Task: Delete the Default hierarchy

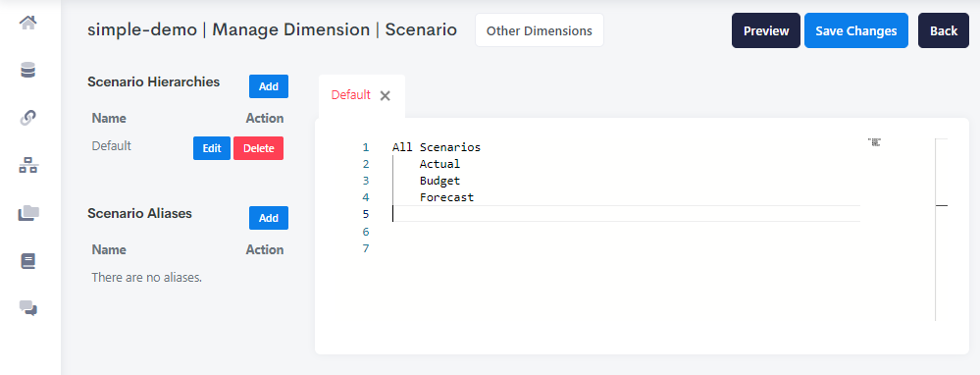Action: tap(258, 148)
